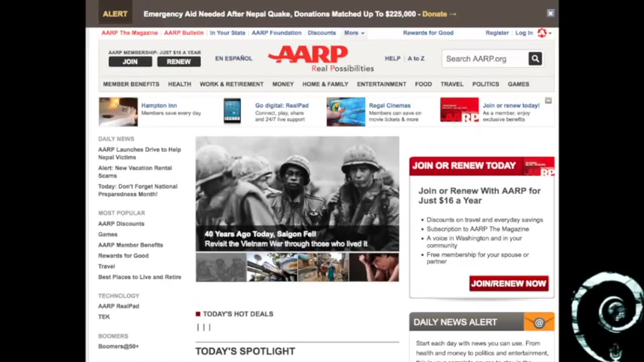Expand the dropdown arrow beside account icon

(x=550, y=33)
